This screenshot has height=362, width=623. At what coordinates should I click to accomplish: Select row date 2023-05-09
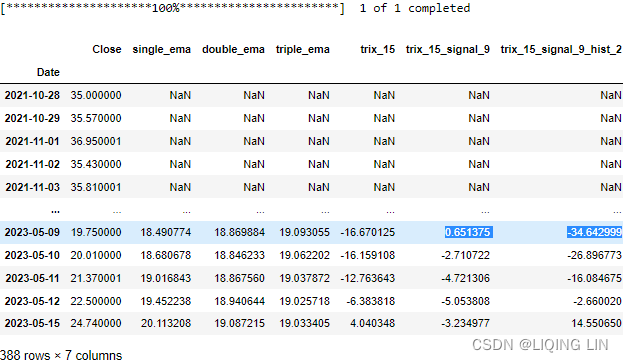[x=32, y=232]
